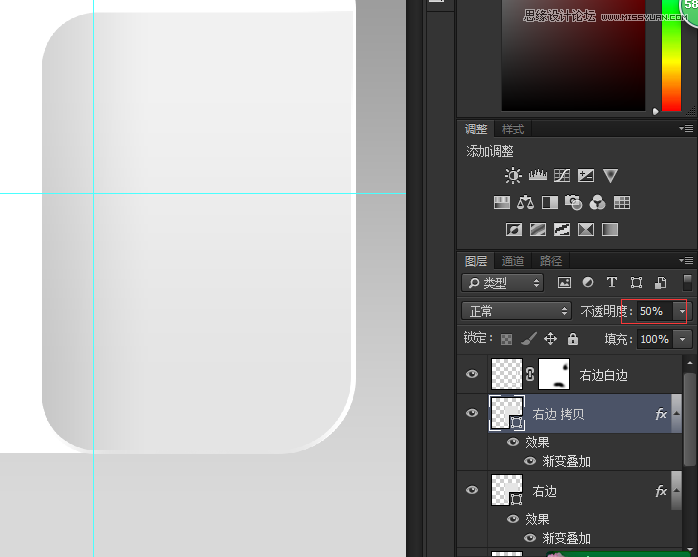Open the 类型 layer filter dropdown

(503, 283)
